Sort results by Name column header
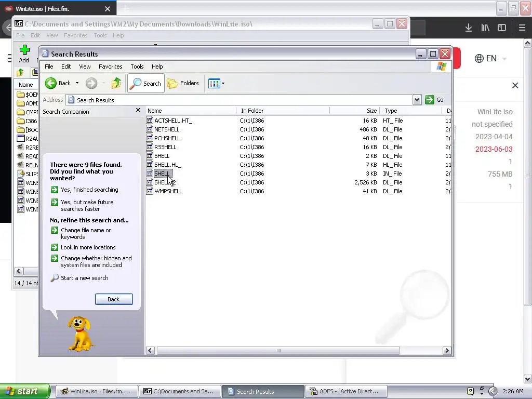The width and height of the screenshot is (532, 399). (191, 111)
